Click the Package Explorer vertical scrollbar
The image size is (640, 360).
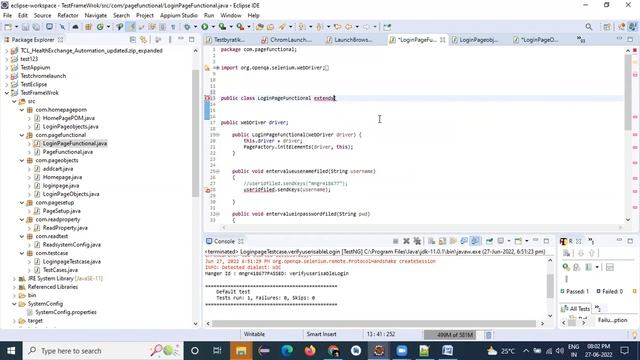pos(196,133)
